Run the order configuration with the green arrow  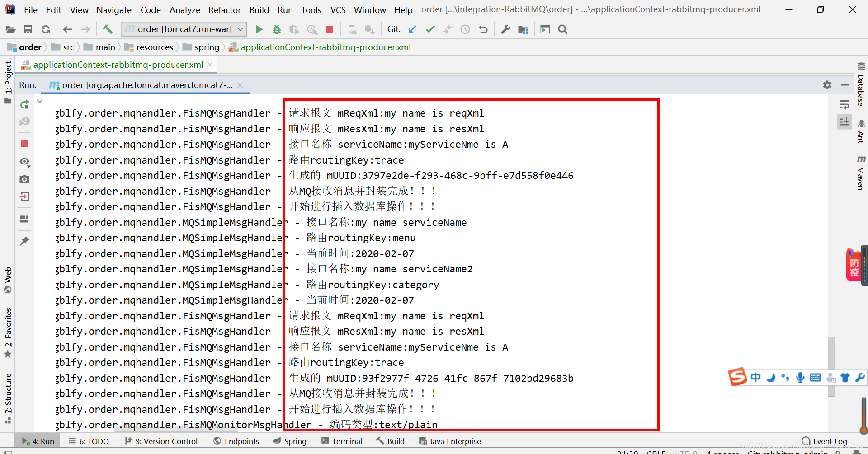(x=259, y=29)
